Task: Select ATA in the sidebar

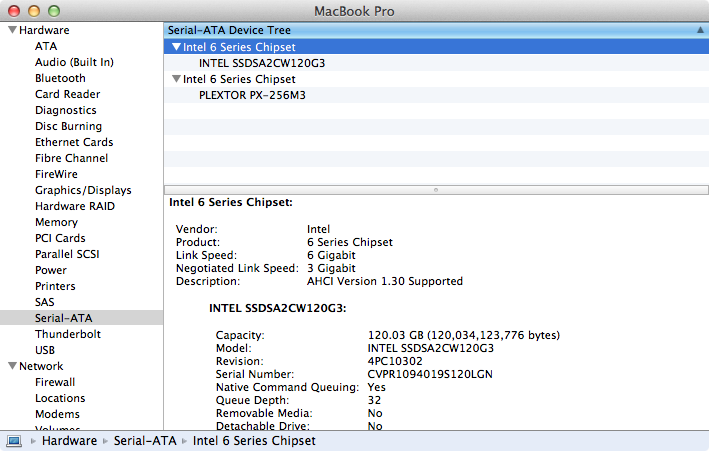Action: [46, 46]
